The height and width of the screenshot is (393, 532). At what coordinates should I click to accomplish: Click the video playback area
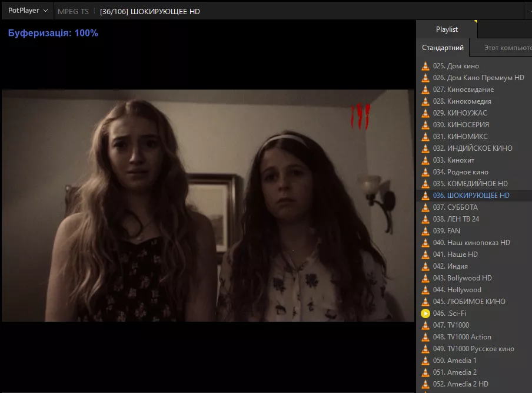[208, 206]
